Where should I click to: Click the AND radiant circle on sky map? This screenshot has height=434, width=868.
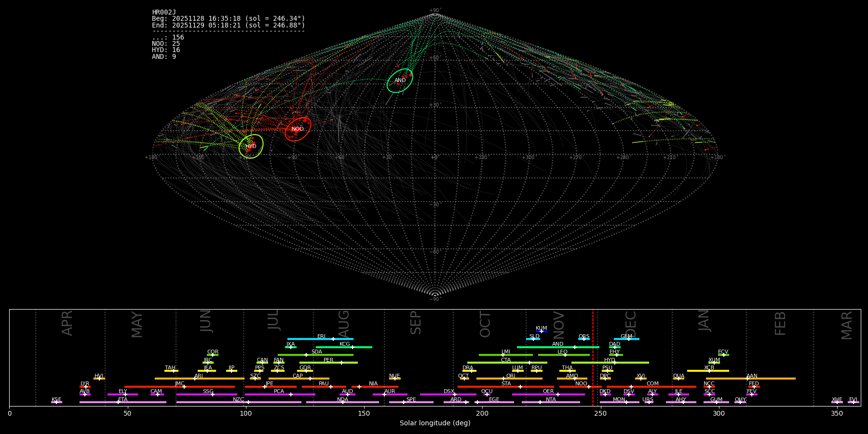click(400, 81)
